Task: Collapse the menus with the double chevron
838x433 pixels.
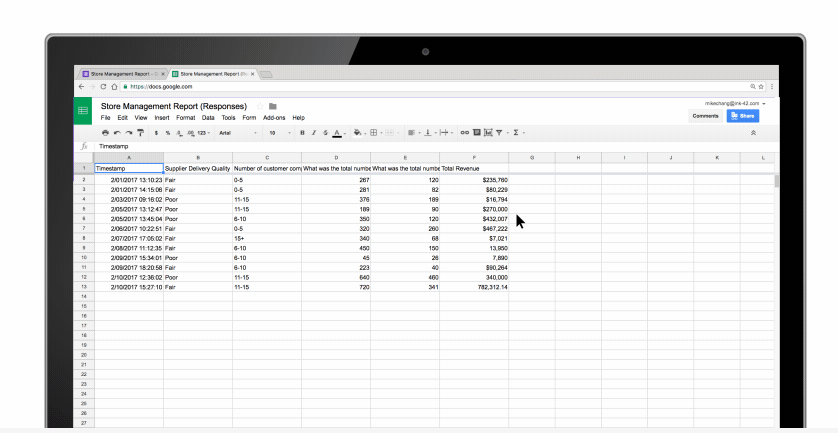Action: pyautogui.click(x=754, y=133)
